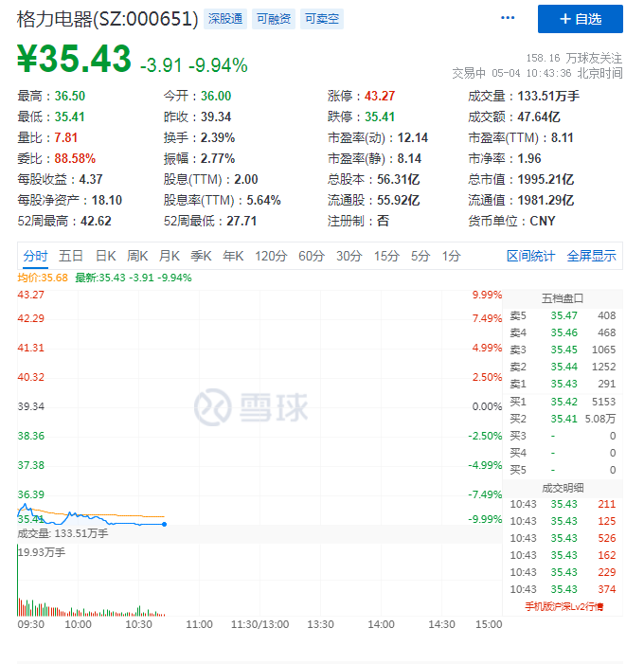Open the 周K chart tab

click(138, 256)
